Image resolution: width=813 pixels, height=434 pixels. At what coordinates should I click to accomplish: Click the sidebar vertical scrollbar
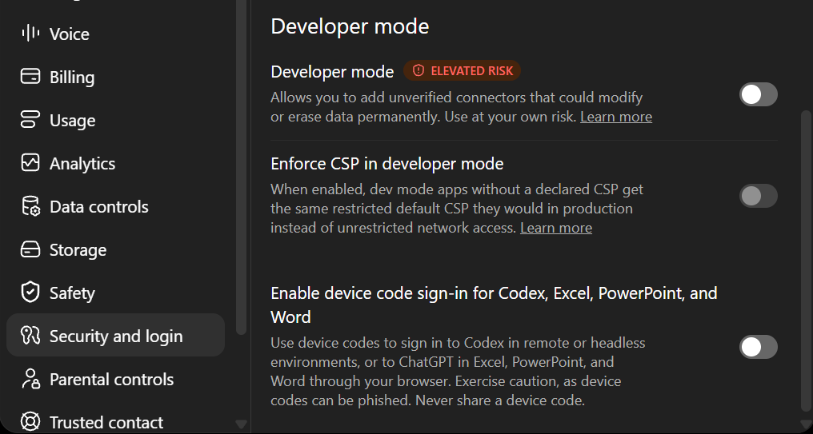(x=241, y=166)
